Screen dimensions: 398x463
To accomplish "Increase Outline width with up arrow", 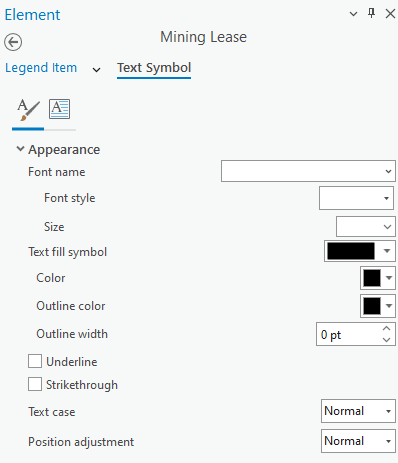I will (387, 329).
